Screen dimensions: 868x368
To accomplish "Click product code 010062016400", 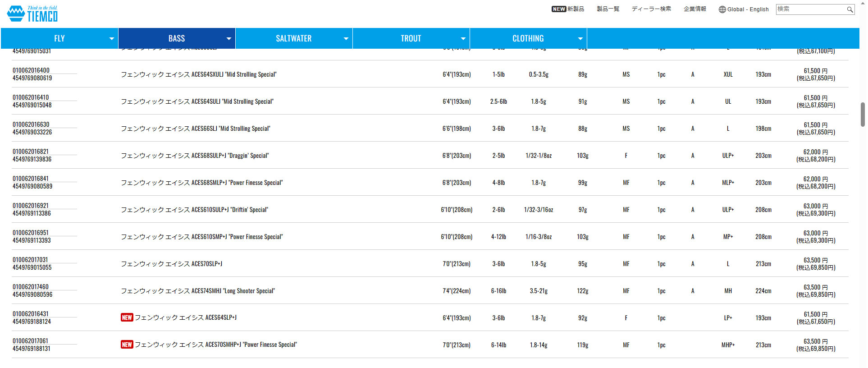I will 31,70.
